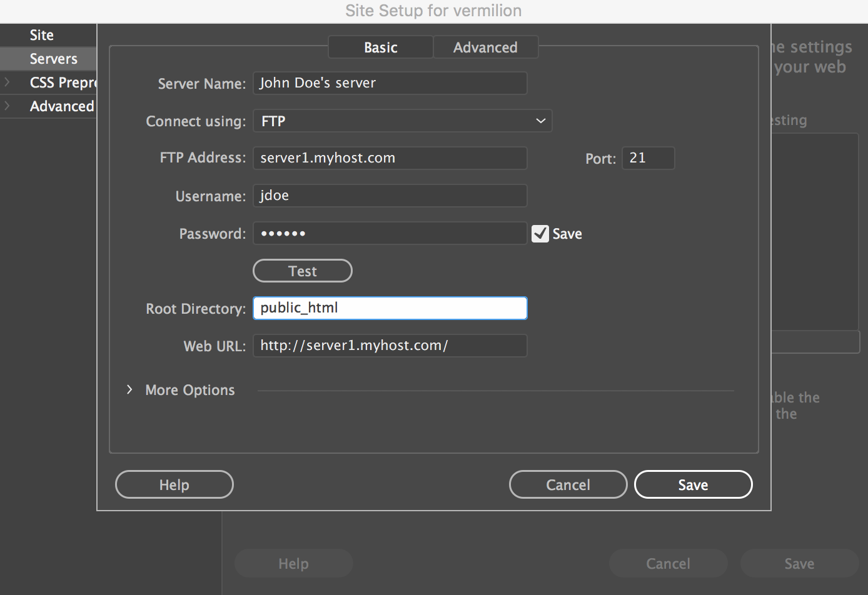Open the Connect using dropdown
Screen dimensions: 868x595
[402, 121]
